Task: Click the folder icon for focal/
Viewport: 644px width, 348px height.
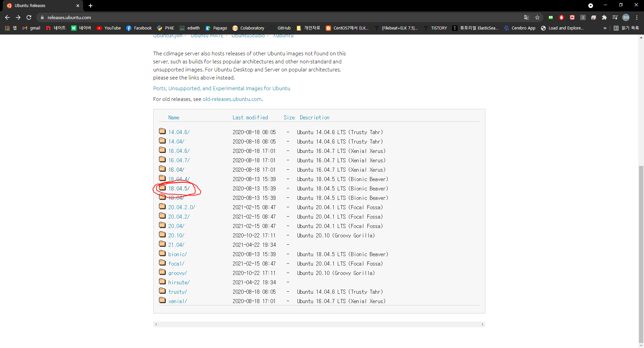Action: point(162,263)
